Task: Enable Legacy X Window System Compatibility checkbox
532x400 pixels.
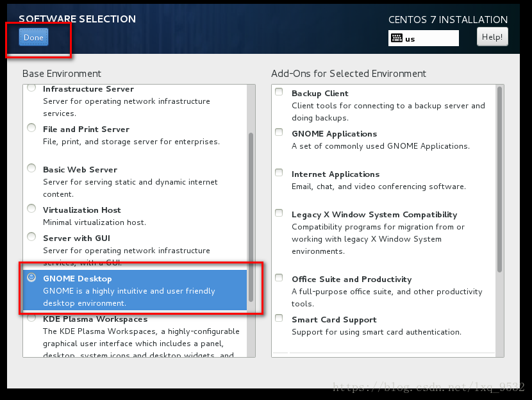Action: [279, 213]
